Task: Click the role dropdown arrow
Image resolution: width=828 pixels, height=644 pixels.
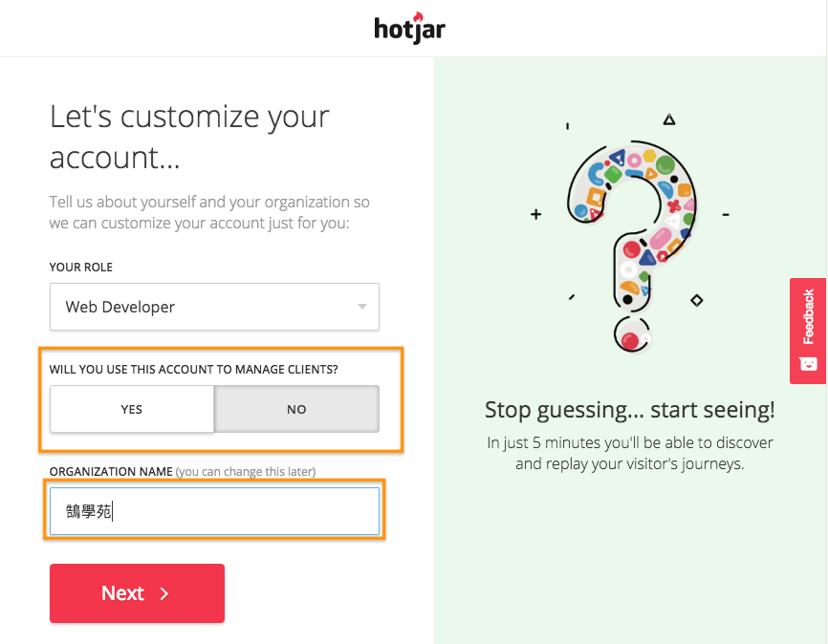Action: 362,307
